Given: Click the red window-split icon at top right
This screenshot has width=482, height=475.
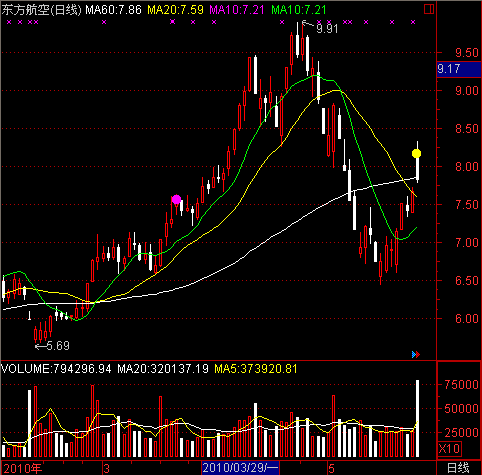Looking at the screenshot, I should pyautogui.click(x=429, y=9).
